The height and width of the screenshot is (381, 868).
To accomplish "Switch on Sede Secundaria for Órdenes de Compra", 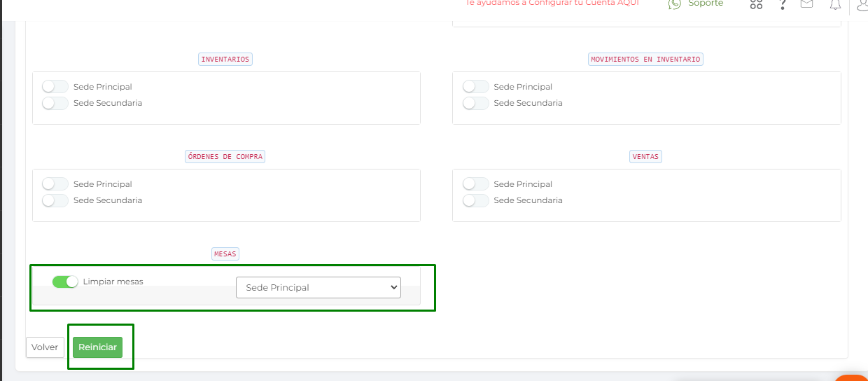I will coord(55,200).
